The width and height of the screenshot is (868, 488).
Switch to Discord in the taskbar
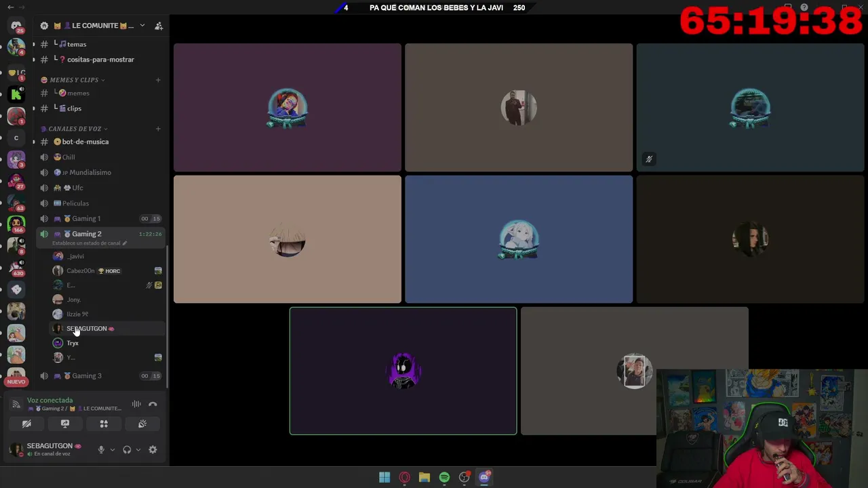(484, 477)
